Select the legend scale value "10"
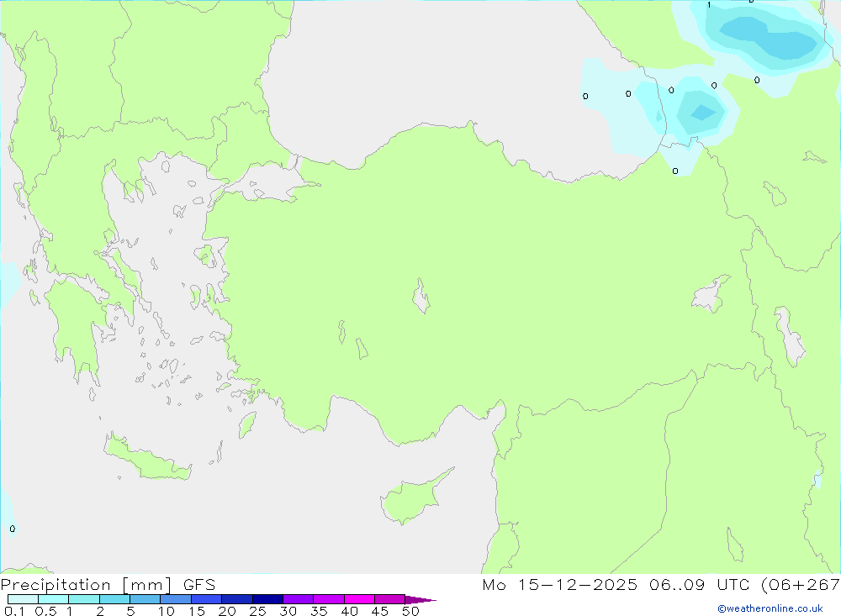Viewport: 841px width, 616px height. click(167, 611)
